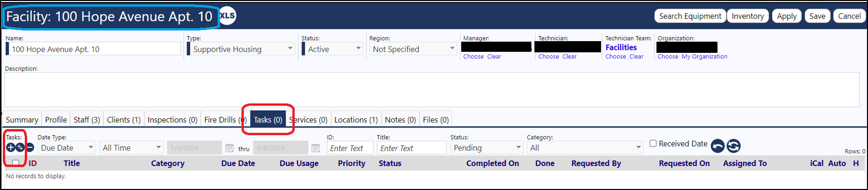Click the Title filter text field

point(411,148)
